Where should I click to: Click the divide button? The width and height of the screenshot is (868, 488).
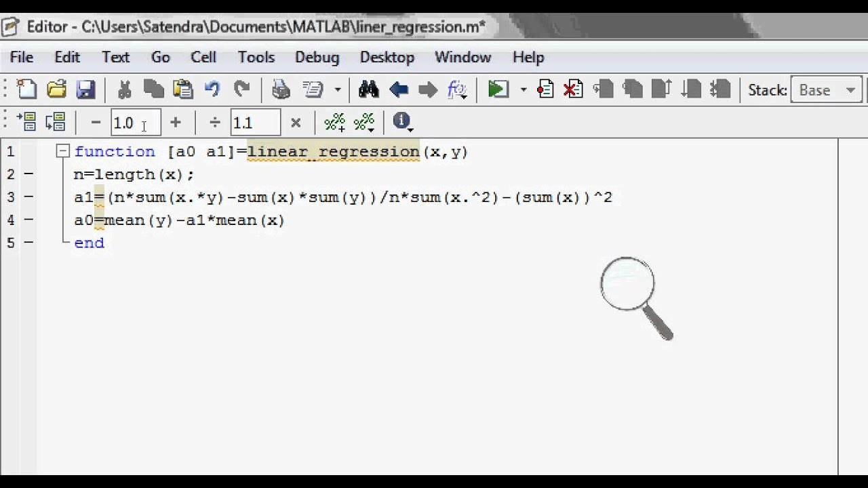[x=215, y=123]
